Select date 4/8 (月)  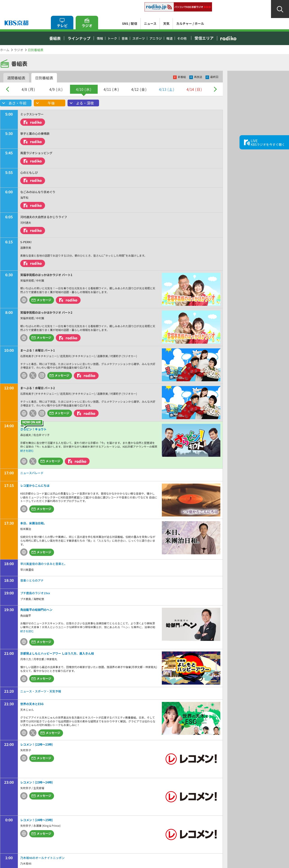[28, 89]
